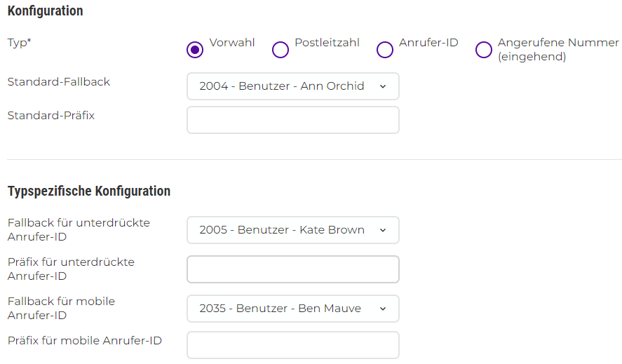Viewport: 622px width, 364px height.
Task: Click the Konfiguration section heading
Action: click(45, 11)
